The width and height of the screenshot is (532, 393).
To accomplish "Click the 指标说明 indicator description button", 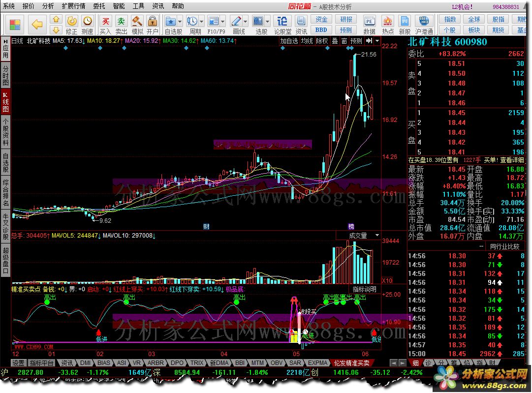I will [x=364, y=289].
